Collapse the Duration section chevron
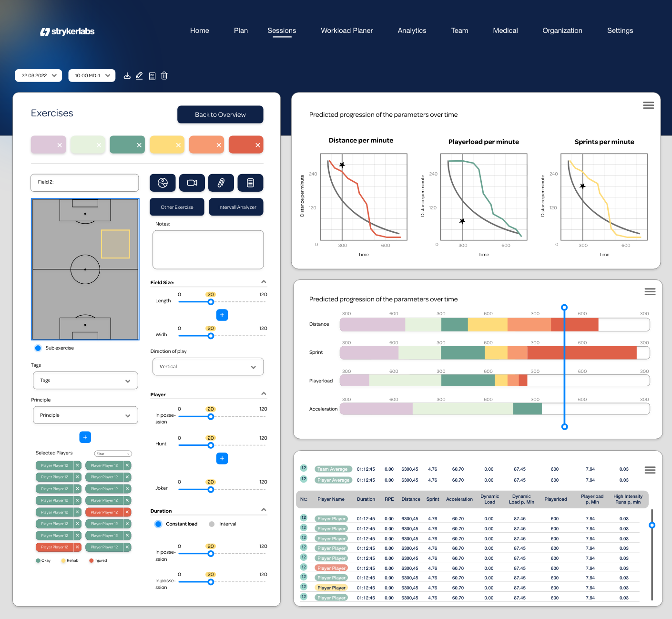The height and width of the screenshot is (619, 672). [264, 510]
